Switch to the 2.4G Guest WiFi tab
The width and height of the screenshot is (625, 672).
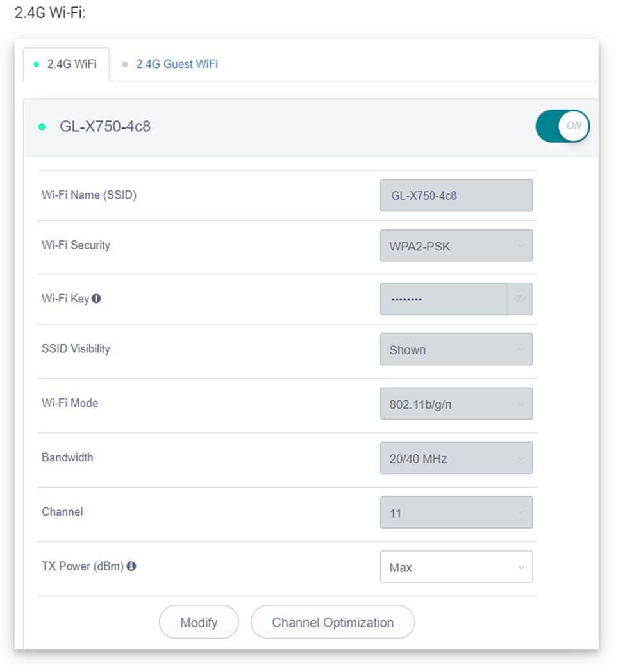(177, 64)
